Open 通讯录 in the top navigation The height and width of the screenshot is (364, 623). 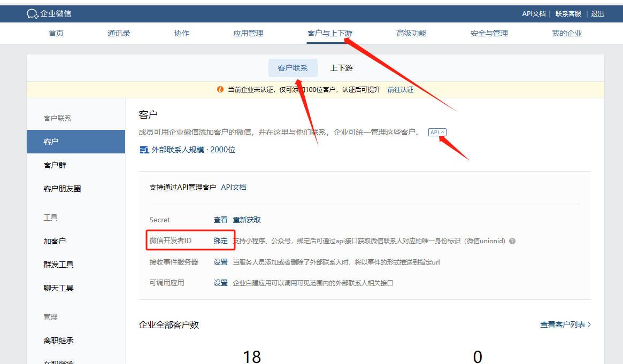119,33
